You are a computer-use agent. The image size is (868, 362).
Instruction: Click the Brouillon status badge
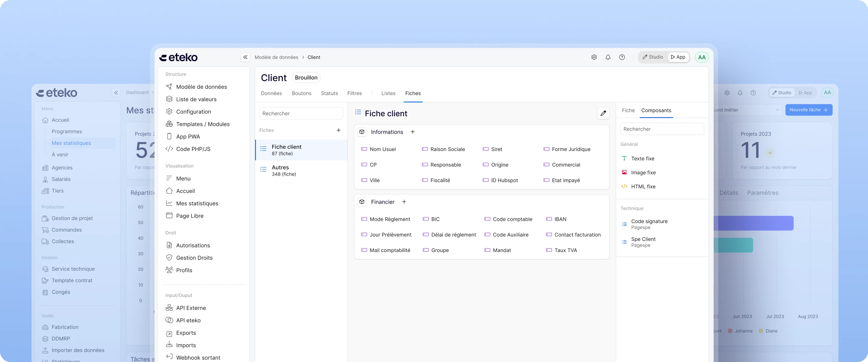306,78
